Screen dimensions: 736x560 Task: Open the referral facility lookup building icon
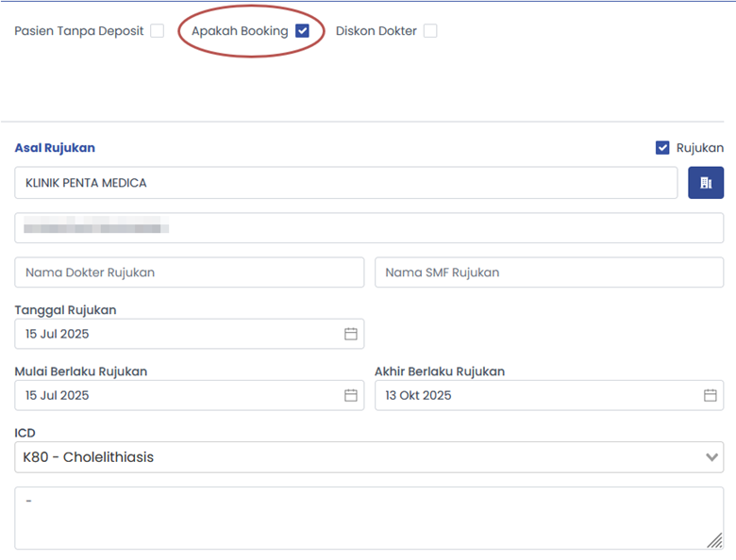point(706,183)
